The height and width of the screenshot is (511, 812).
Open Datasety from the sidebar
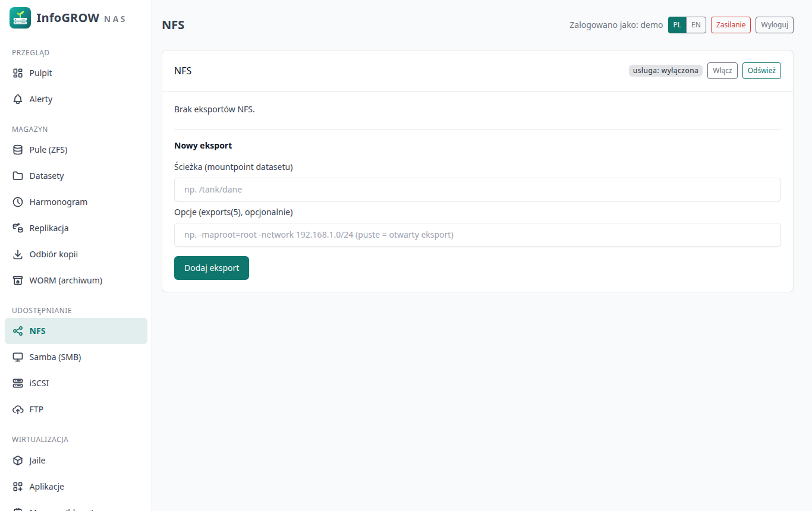(x=76, y=176)
